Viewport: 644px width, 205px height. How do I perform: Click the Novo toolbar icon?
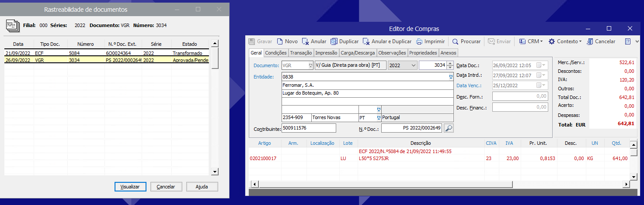[x=280, y=41]
